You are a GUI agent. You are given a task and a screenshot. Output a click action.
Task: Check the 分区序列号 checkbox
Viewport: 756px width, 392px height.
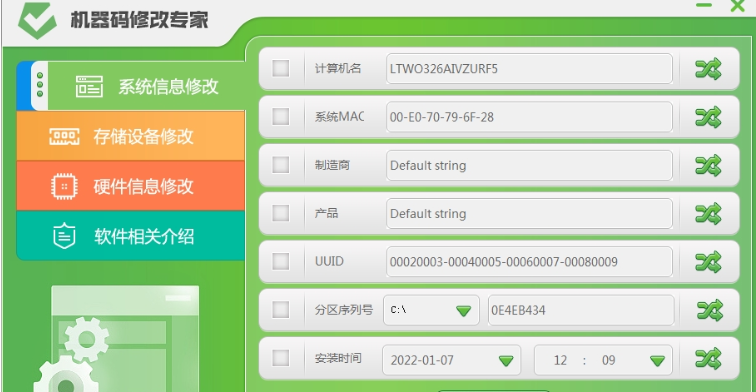(281, 310)
